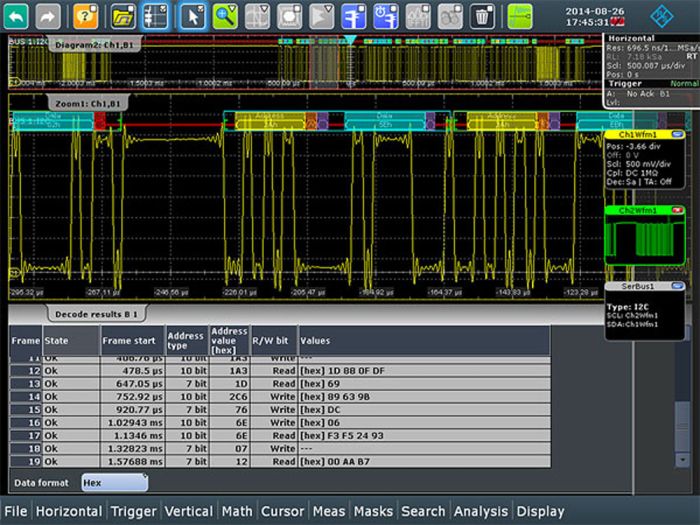This screenshot has height=525, width=700.
Task: Open the Trigger menu
Action: (133, 511)
